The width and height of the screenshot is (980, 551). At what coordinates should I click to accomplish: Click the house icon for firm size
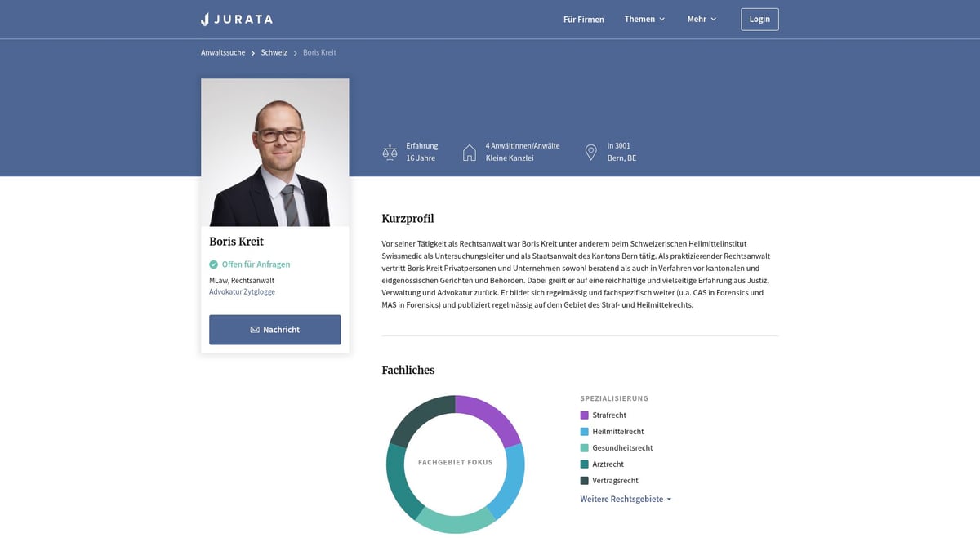click(470, 152)
